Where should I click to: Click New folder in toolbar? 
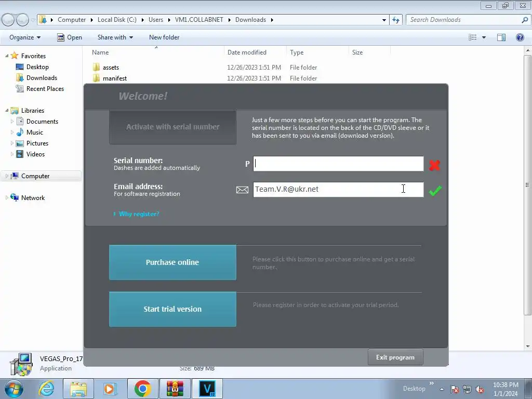click(x=164, y=37)
